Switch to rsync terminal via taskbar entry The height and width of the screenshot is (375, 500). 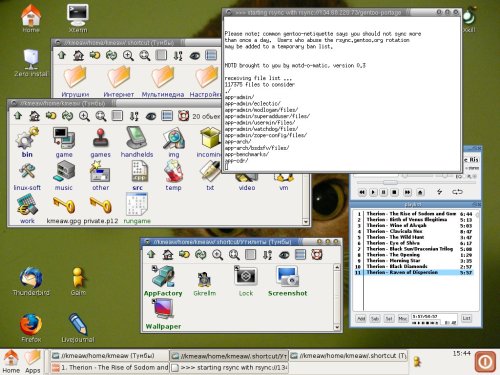[x=230, y=368]
